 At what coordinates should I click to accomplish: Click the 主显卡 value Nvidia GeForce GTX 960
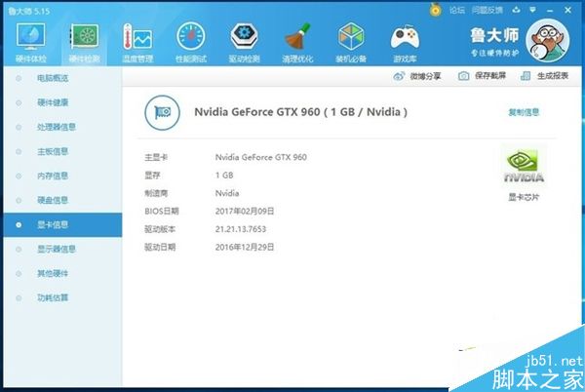tap(260, 157)
